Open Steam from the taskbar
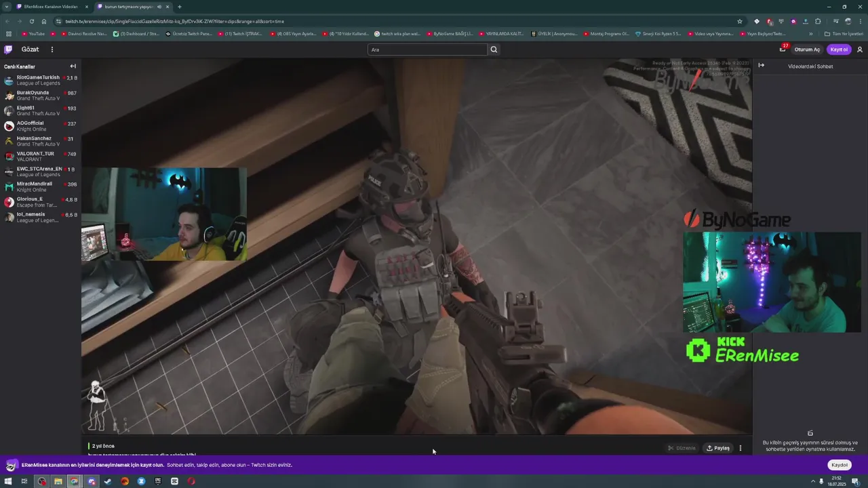 click(x=108, y=481)
